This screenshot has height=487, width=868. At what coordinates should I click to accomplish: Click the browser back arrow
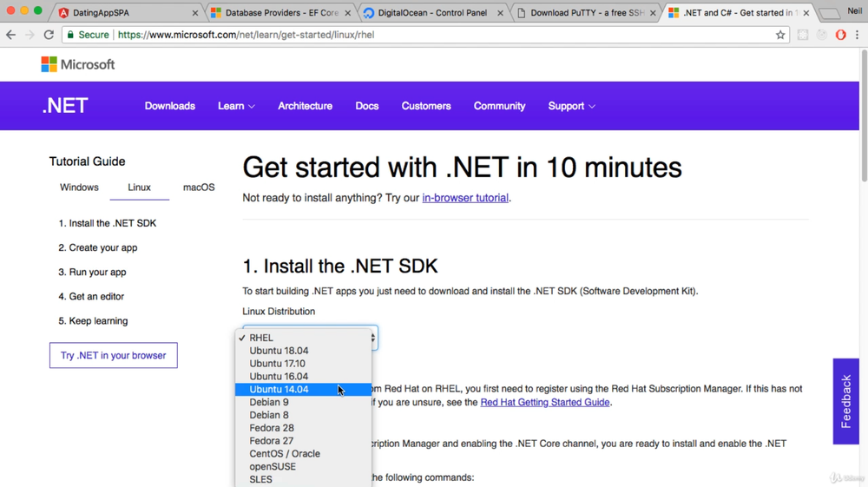[11, 35]
